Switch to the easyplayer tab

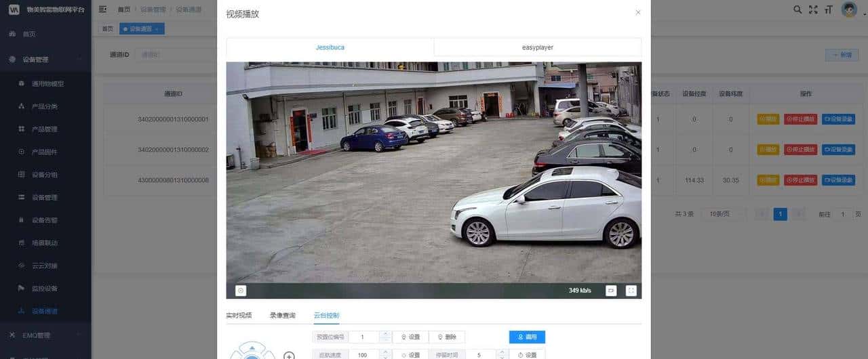(x=538, y=47)
